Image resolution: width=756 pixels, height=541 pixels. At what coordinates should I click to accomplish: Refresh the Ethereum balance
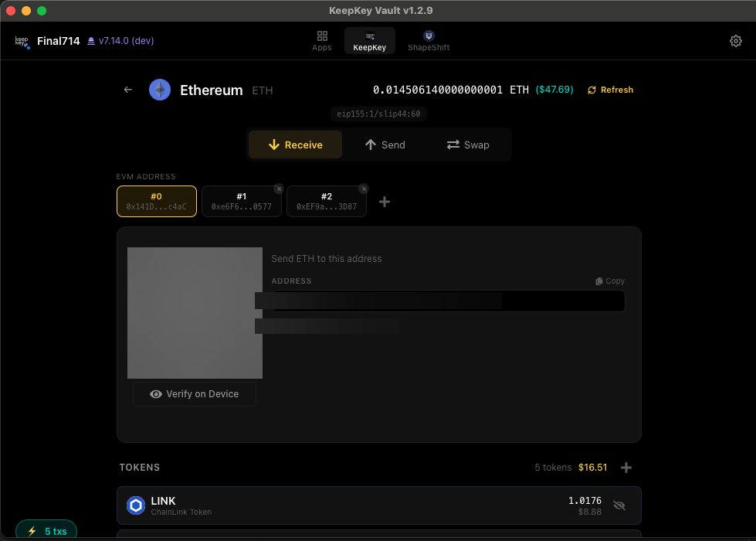pyautogui.click(x=610, y=90)
